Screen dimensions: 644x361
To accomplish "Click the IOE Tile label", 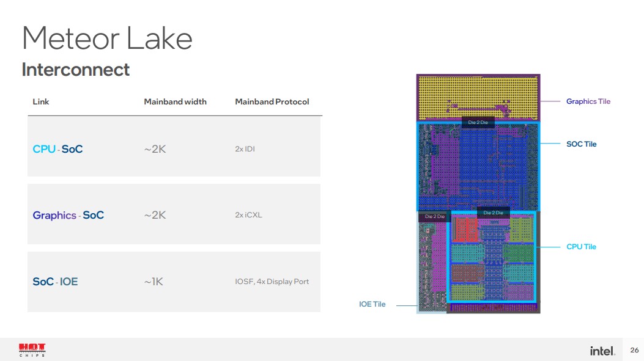I will pyautogui.click(x=372, y=304).
